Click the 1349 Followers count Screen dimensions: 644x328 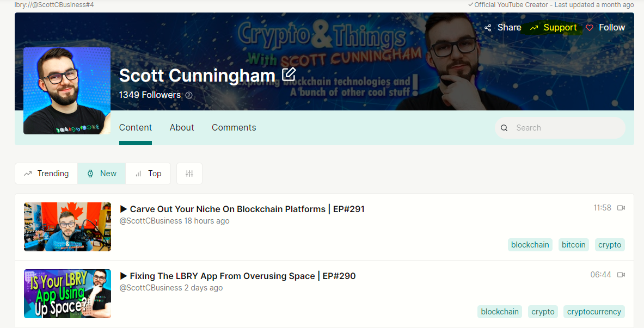(x=150, y=95)
